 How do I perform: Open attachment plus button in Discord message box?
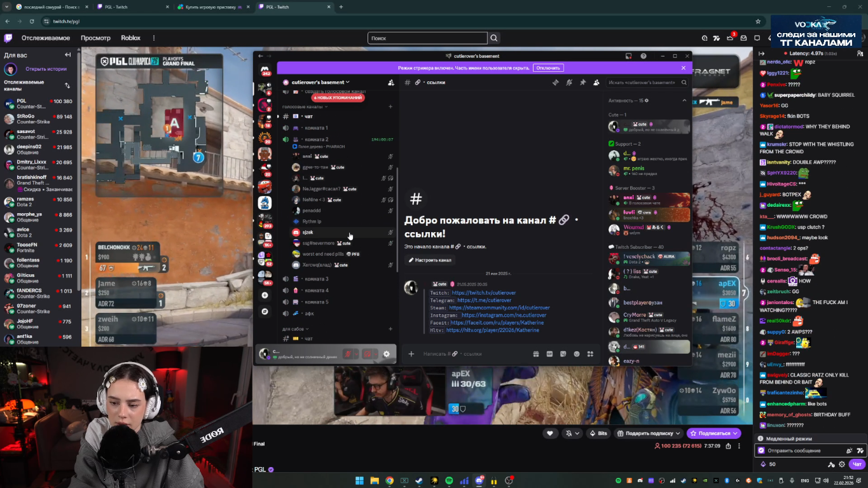click(411, 354)
